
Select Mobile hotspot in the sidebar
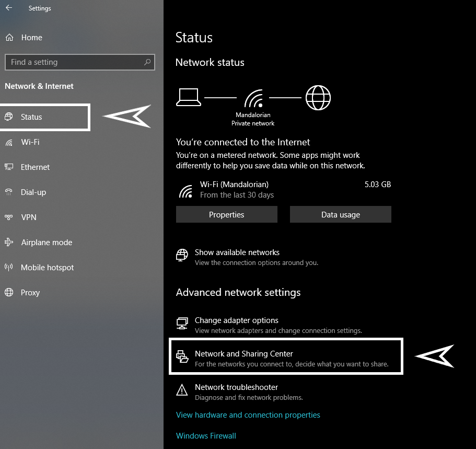tap(47, 268)
